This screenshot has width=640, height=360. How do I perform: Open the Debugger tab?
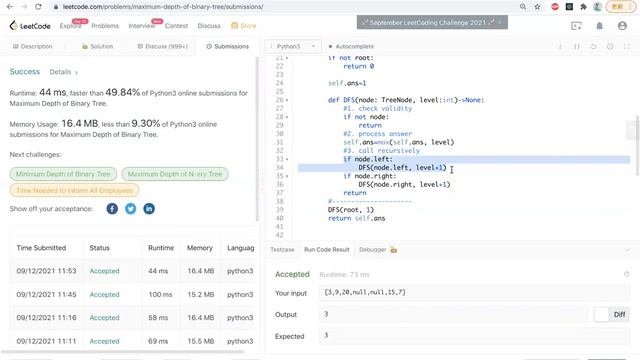point(373,249)
